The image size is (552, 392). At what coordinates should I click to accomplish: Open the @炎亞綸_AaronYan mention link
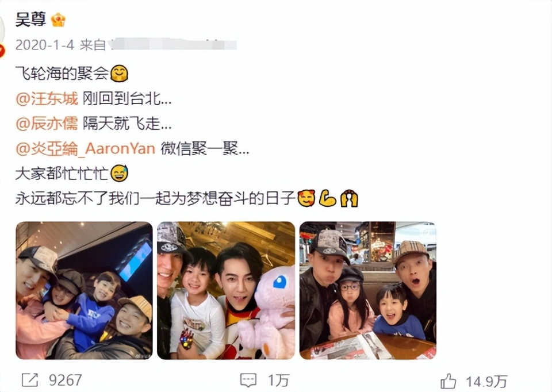click(86, 149)
